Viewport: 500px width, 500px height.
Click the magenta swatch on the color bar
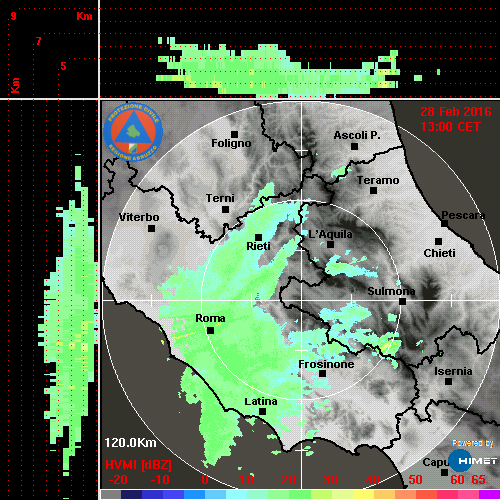click(x=489, y=494)
